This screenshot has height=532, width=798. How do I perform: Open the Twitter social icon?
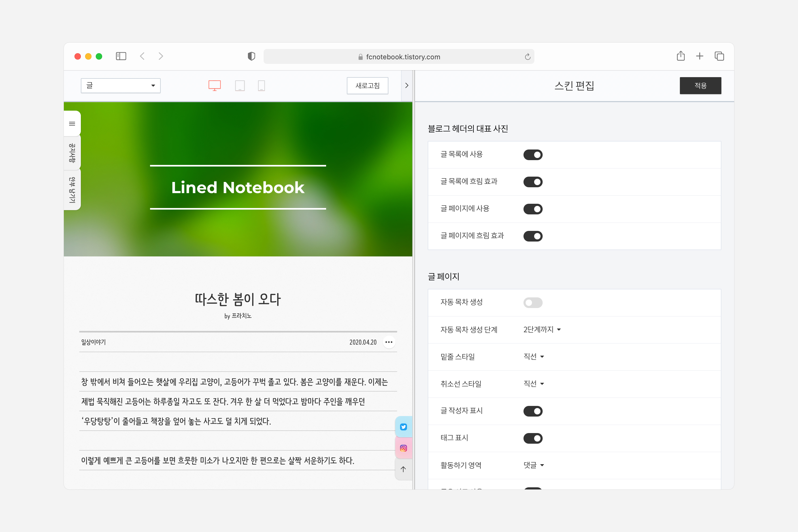[404, 427]
